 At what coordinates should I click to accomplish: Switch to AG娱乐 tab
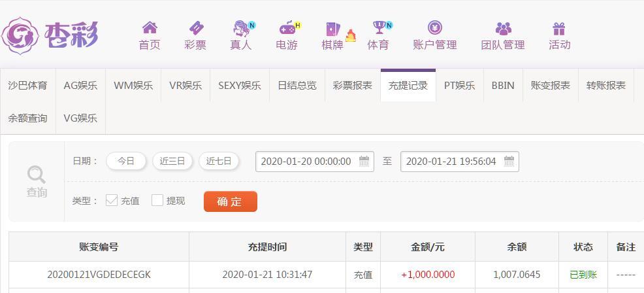pyautogui.click(x=80, y=86)
